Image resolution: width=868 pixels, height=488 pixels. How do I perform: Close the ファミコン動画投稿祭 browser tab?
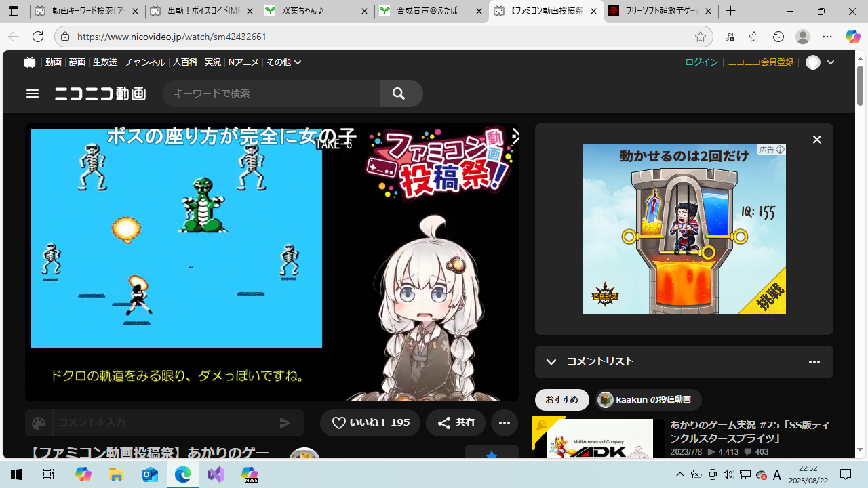[593, 12]
